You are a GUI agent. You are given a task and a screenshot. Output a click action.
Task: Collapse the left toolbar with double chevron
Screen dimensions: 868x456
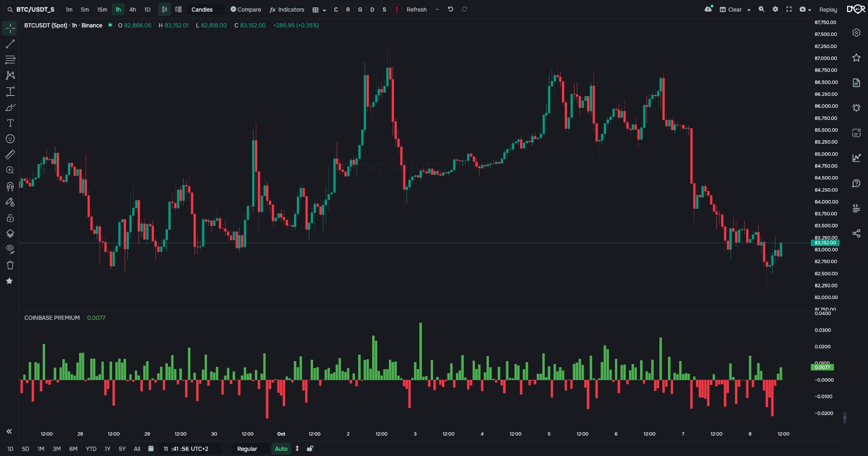click(9, 431)
